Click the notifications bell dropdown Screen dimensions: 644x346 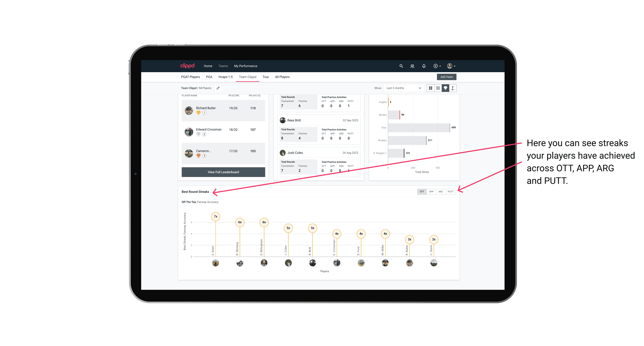click(424, 66)
